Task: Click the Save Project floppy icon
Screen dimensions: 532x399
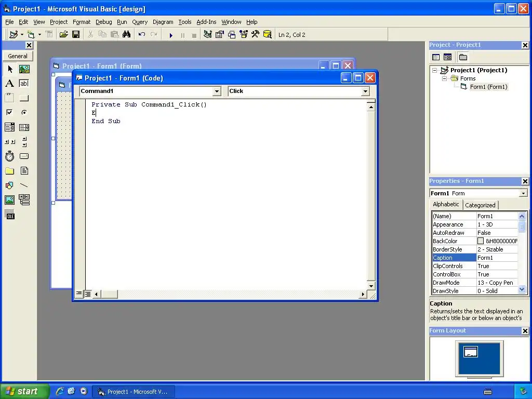Action: coord(76,35)
